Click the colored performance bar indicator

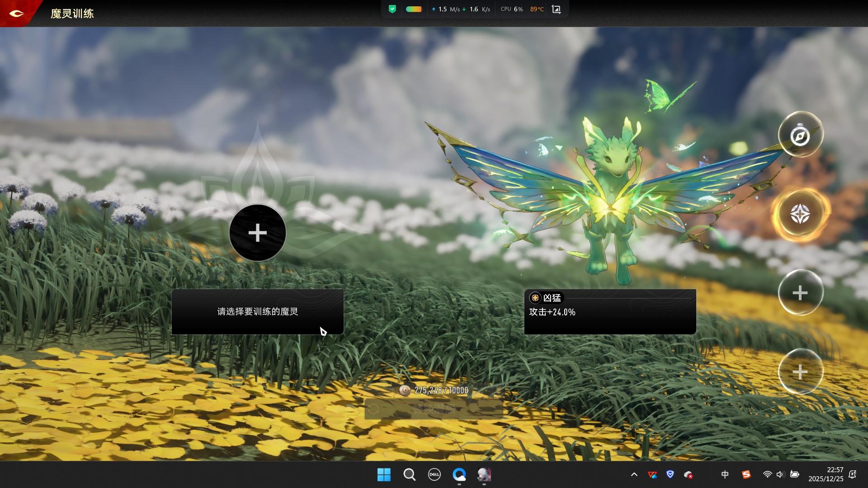coord(414,9)
